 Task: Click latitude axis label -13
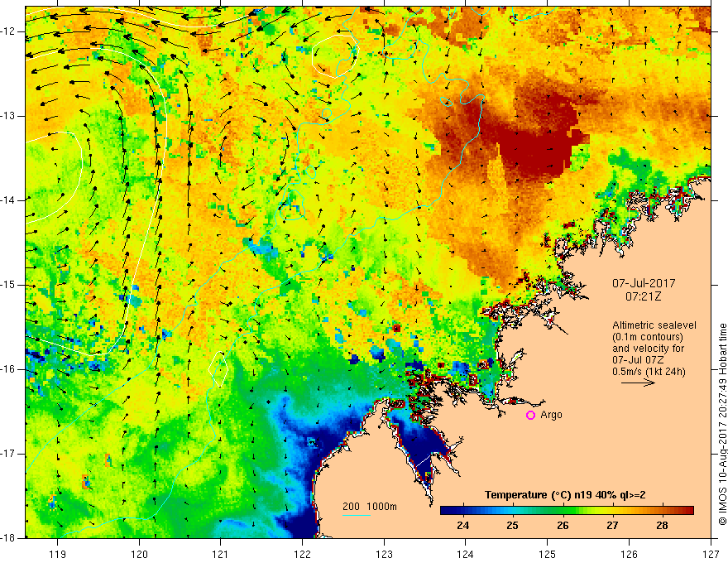(x=8, y=116)
